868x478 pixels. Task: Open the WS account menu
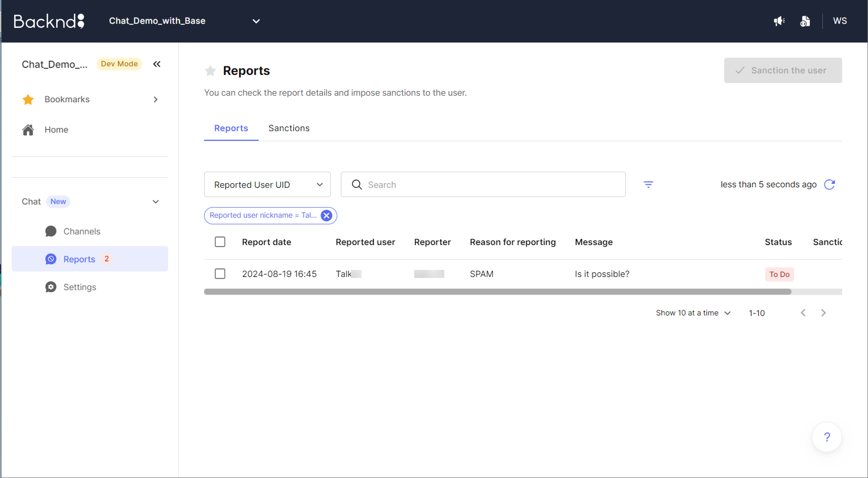pos(840,21)
